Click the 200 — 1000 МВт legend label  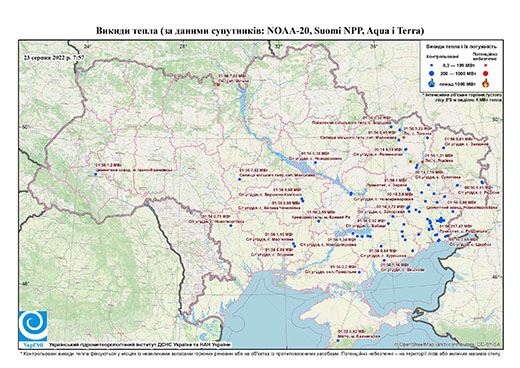click(459, 73)
